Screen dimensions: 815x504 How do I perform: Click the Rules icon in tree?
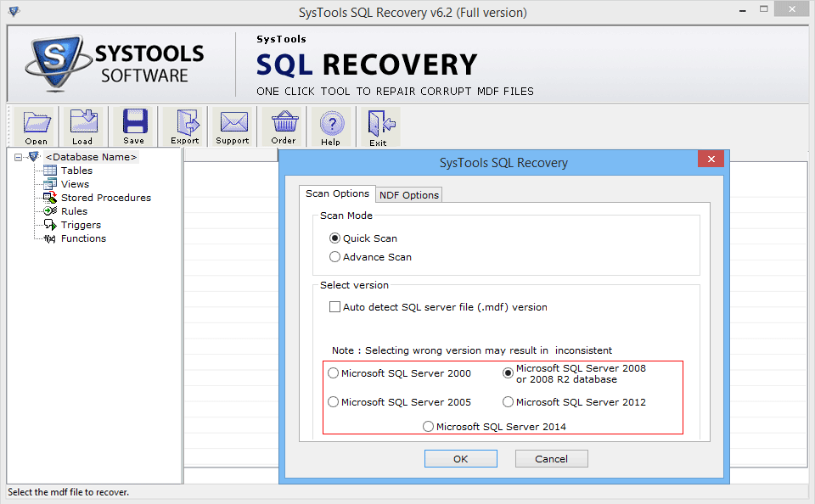coord(50,211)
